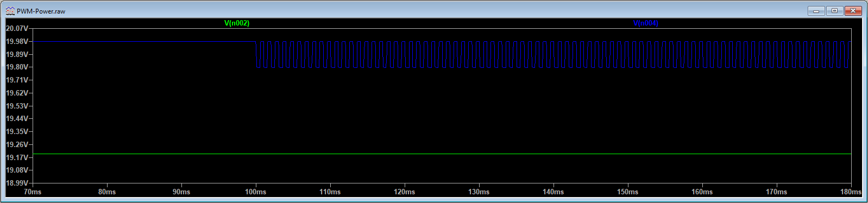Click the 19.44V vertical axis label
868x203 pixels.
pyautogui.click(x=16, y=118)
